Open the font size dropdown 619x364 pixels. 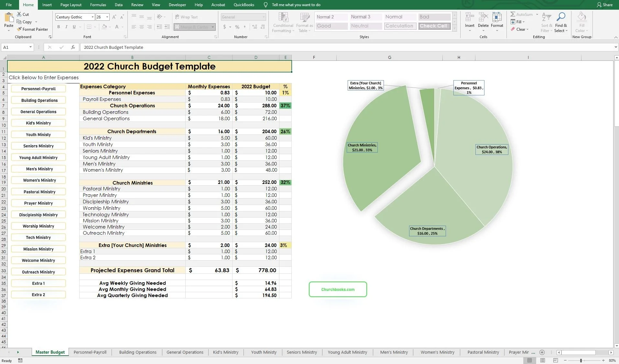pyautogui.click(x=108, y=17)
